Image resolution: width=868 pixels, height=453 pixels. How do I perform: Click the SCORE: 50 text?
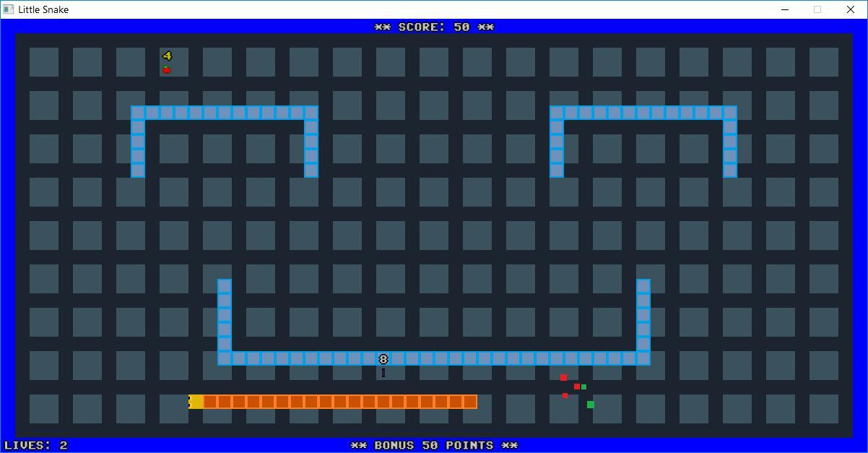[x=434, y=27]
